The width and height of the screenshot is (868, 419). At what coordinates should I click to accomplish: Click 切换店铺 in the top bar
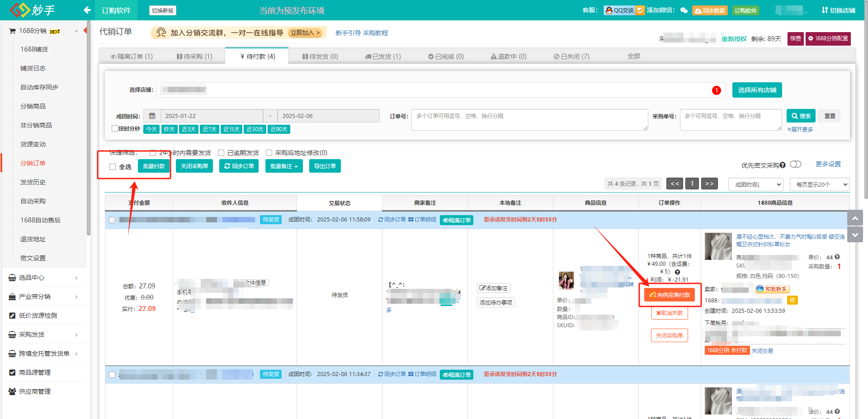[x=839, y=10]
